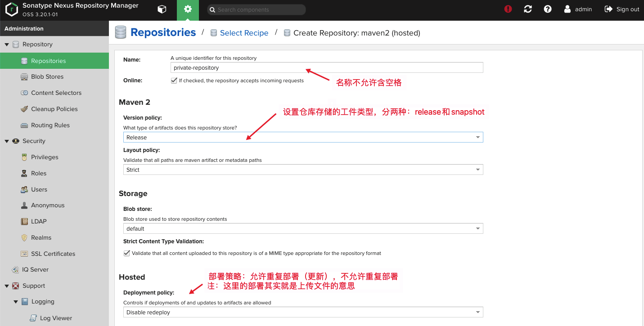Collapse the Security tree section
This screenshot has height=326, width=644.
coord(7,141)
